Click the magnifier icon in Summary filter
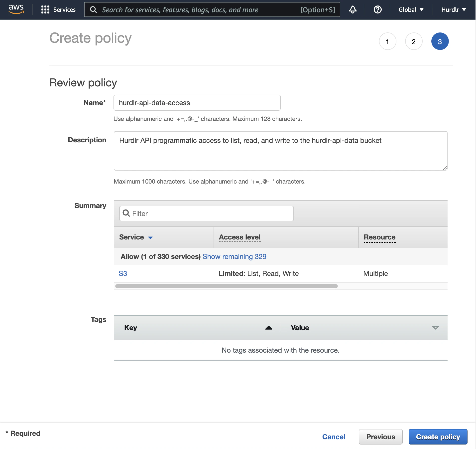The height and width of the screenshot is (449, 476). tap(126, 213)
